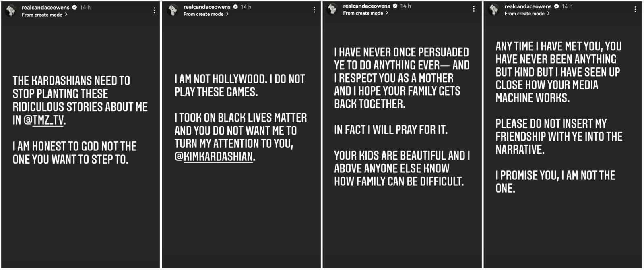Tap the 'I promise you, I am not the one' text
Viewport: 644px width, 270px height.
555,182
